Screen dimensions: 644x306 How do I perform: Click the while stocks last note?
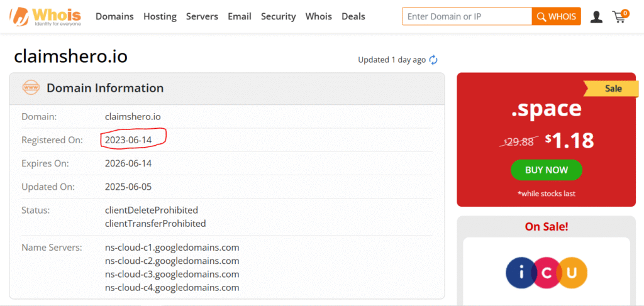(547, 194)
